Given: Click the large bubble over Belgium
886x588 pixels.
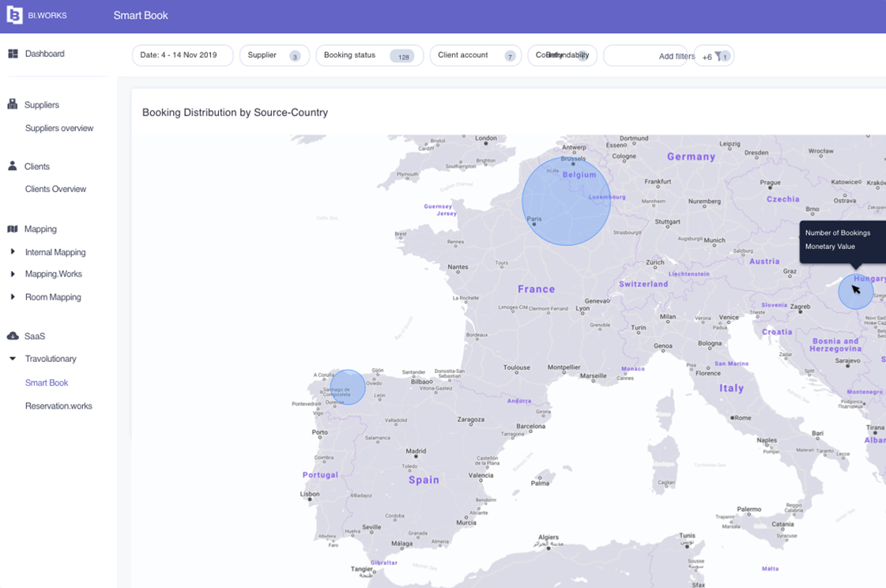Looking at the screenshot, I should [566, 201].
